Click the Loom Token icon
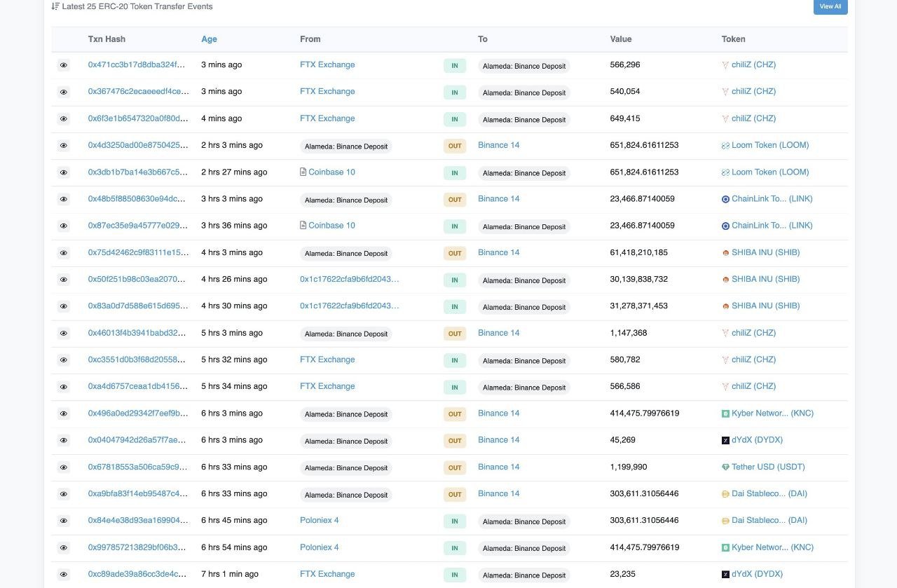Image resolution: width=897 pixels, height=588 pixels. tap(725, 145)
